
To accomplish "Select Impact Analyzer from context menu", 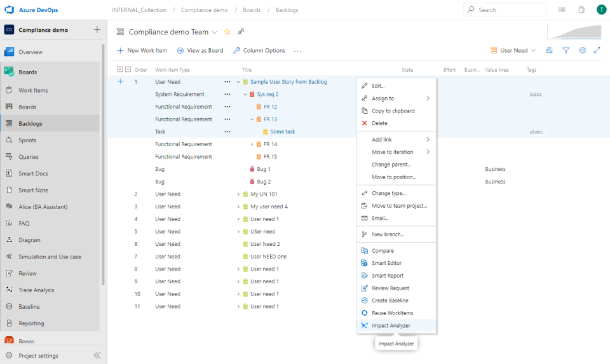I will pos(391,325).
